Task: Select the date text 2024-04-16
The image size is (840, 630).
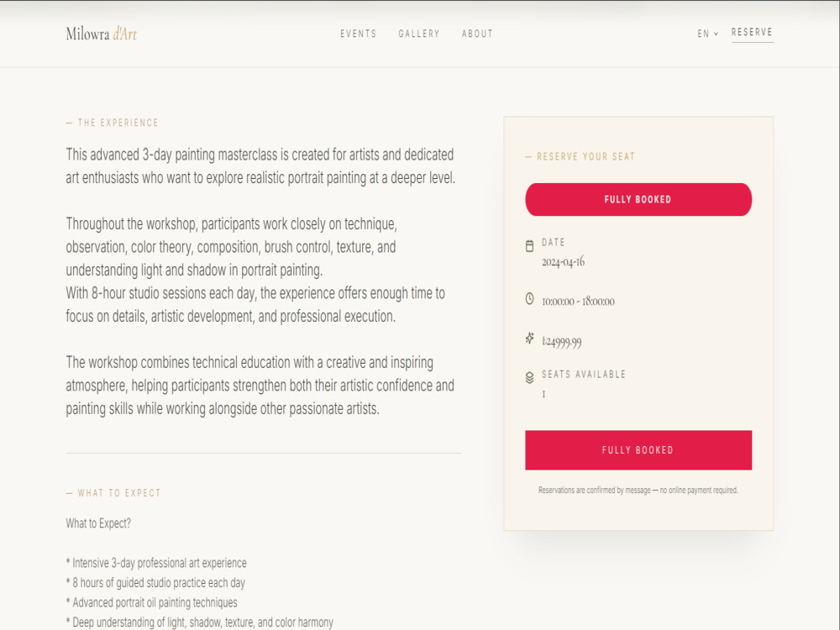Action: pyautogui.click(x=563, y=262)
